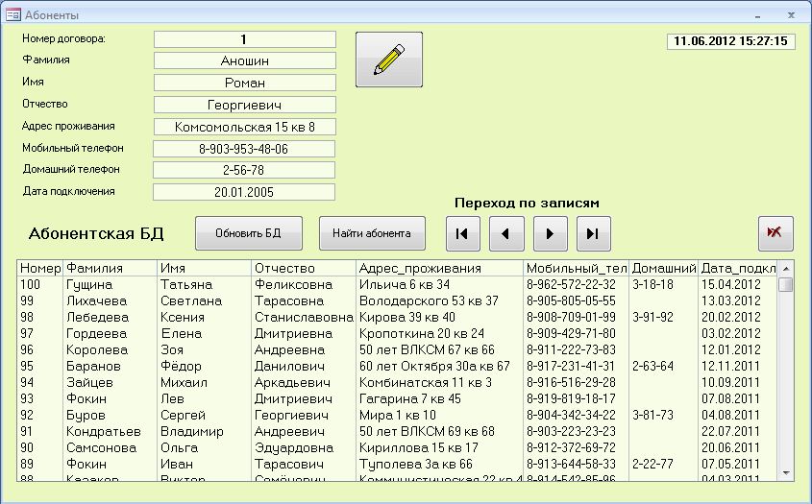Select the row for Баранов
Image resolution: width=812 pixels, height=504 pixels.
click(x=398, y=367)
